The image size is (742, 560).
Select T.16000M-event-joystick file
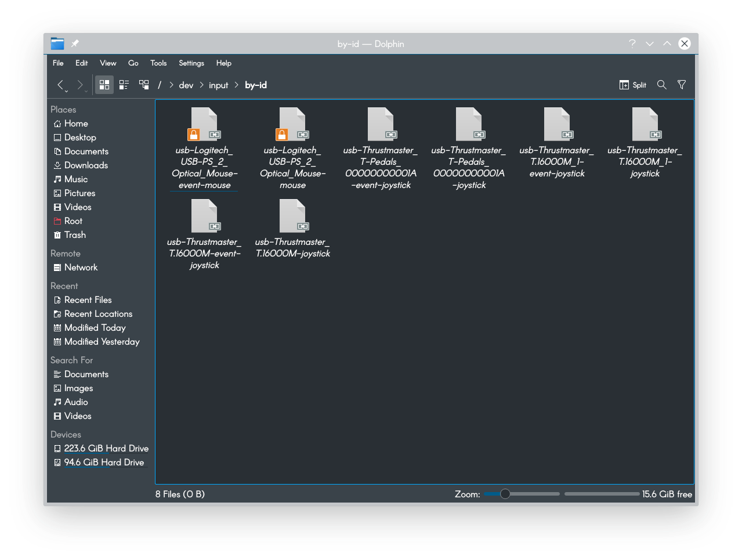(204, 235)
